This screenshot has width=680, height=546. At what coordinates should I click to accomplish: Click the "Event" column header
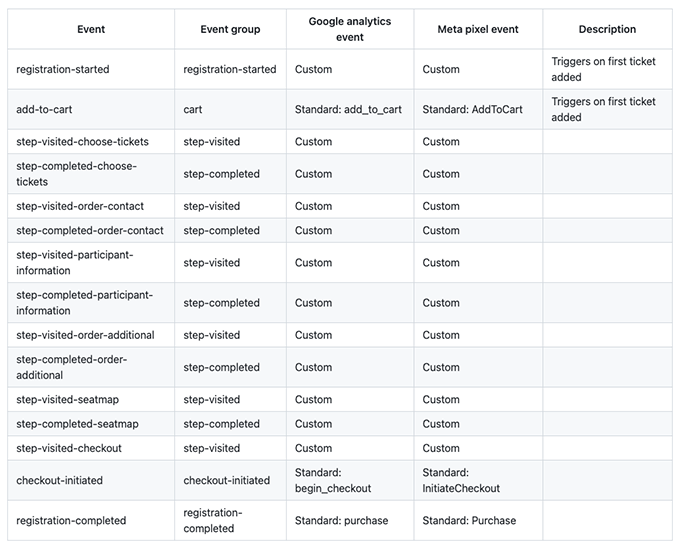pyautogui.click(x=91, y=30)
